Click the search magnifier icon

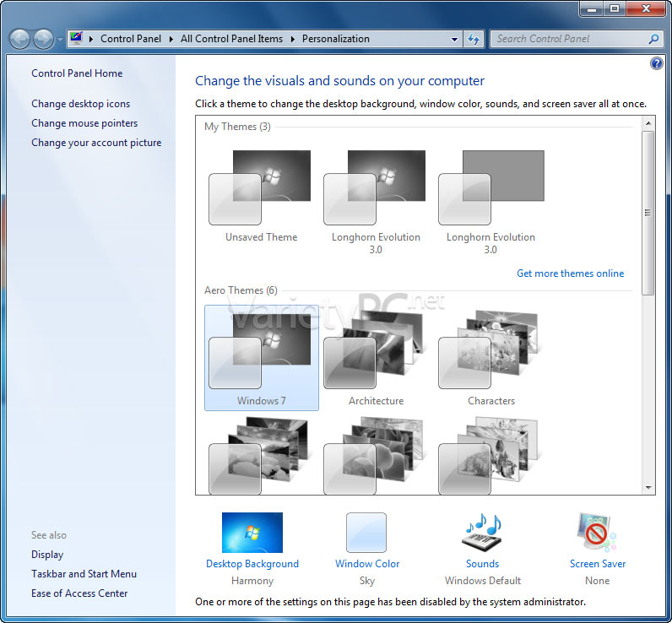click(x=653, y=39)
